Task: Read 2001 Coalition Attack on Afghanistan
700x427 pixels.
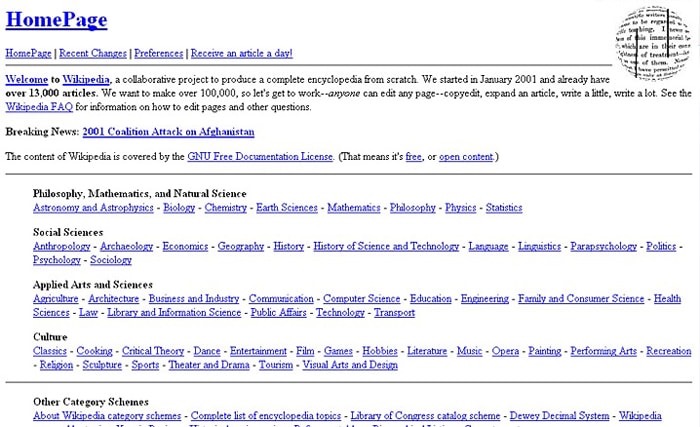Action: click(x=168, y=132)
